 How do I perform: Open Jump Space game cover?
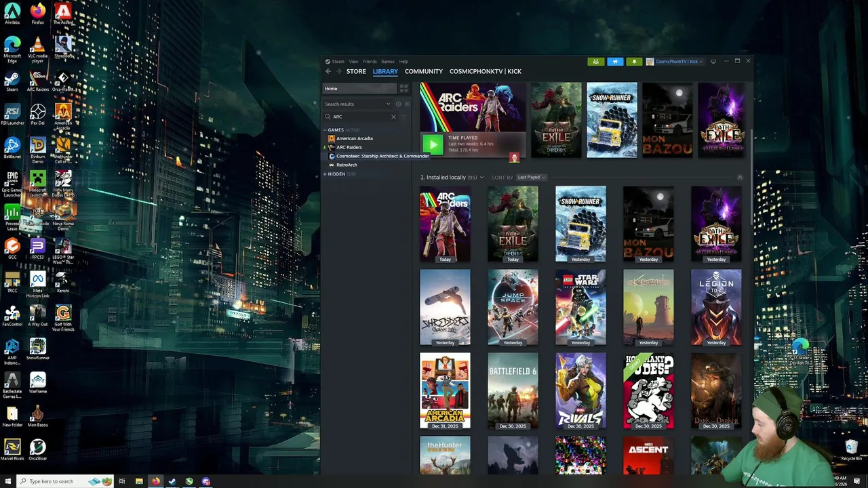tap(513, 308)
